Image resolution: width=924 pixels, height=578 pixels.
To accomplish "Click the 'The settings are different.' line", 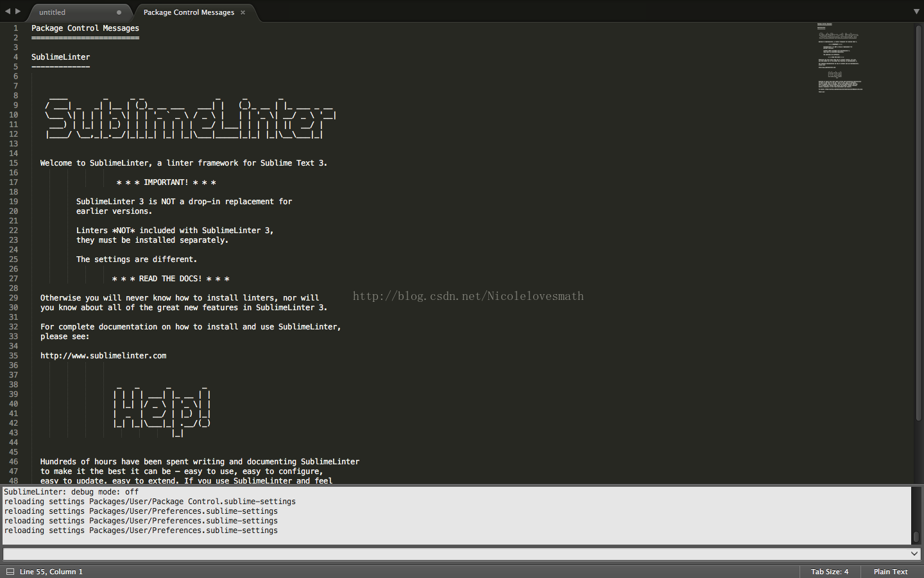I will 137,259.
